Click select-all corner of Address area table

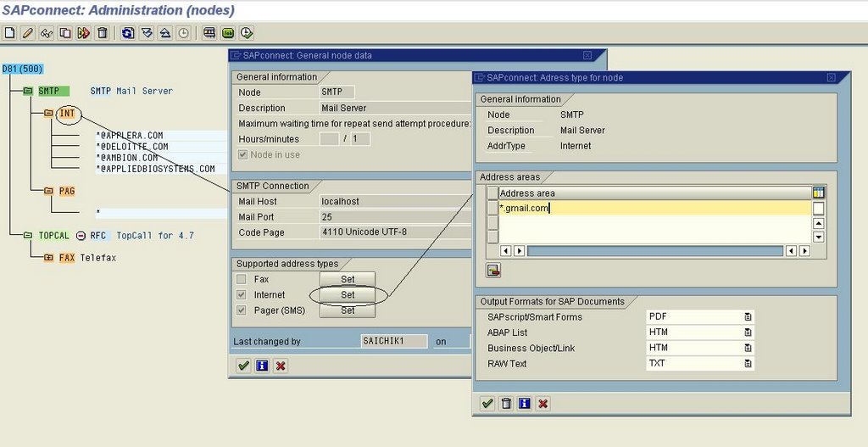pos(492,193)
